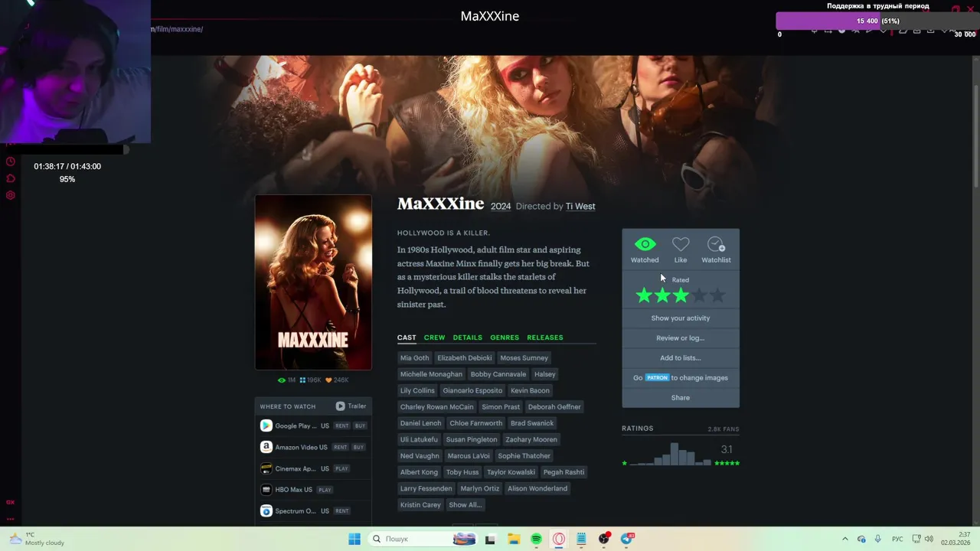Screen dimensions: 980x551
Task: Choose Add to lists...
Action: pyautogui.click(x=681, y=358)
